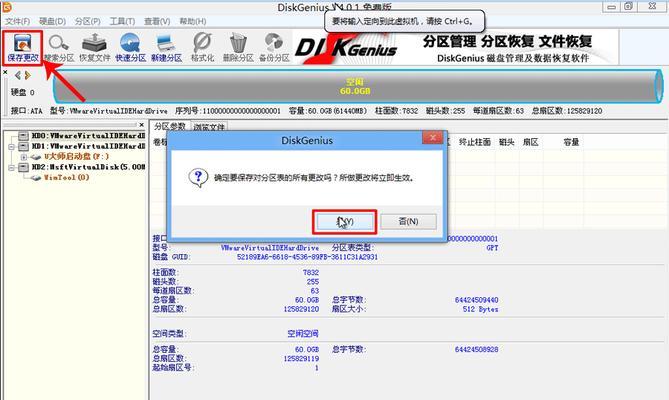Screen dimensions: 669x400
Task: Select HD0:VMwareVirtualIDEHardDrive in the tree
Action: (88, 136)
